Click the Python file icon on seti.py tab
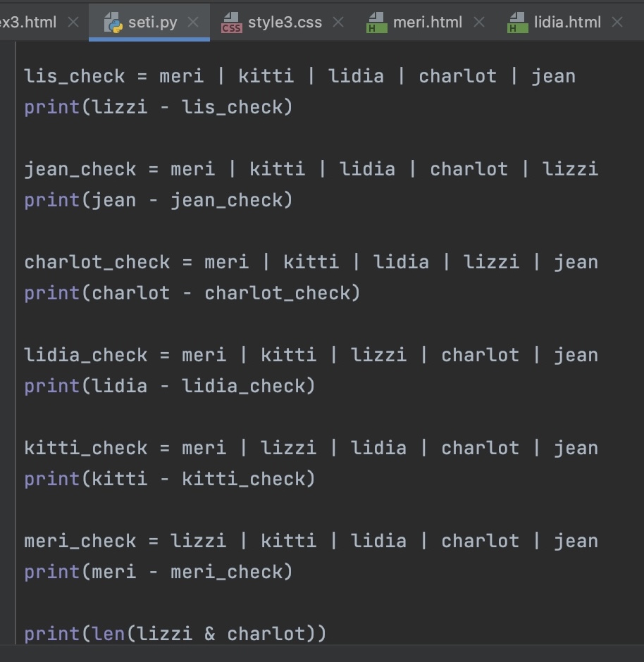This screenshot has width=644, height=662. pyautogui.click(x=113, y=23)
